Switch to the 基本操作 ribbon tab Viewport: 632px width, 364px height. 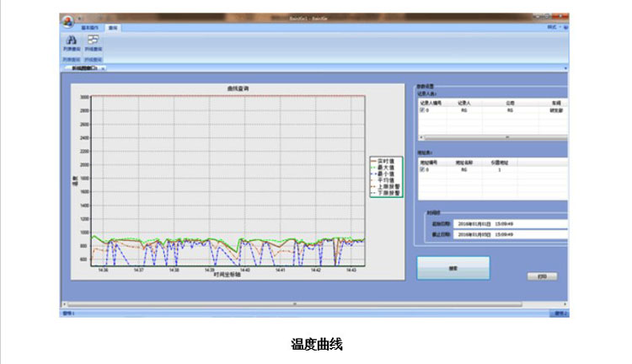click(x=90, y=28)
